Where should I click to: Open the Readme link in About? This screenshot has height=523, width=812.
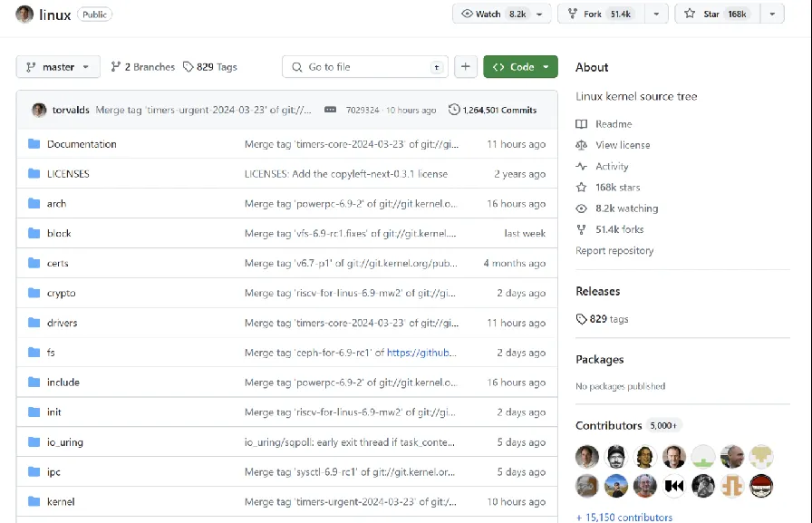(614, 124)
